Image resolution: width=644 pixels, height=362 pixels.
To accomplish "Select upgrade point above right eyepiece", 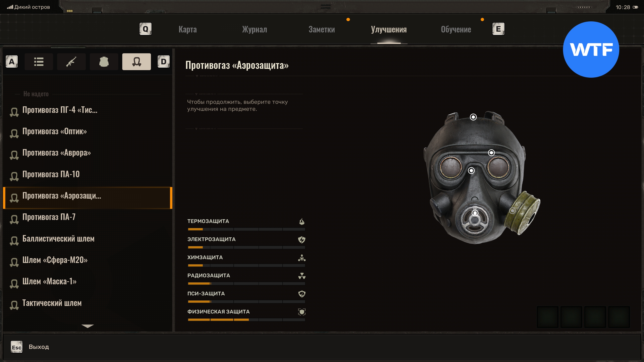I will click(491, 153).
